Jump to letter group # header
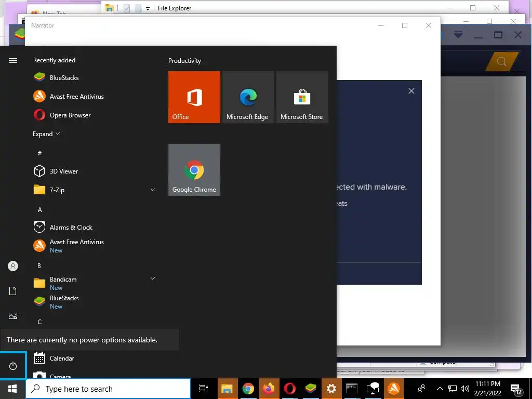Screen dimensions: 532x399 [39, 153]
